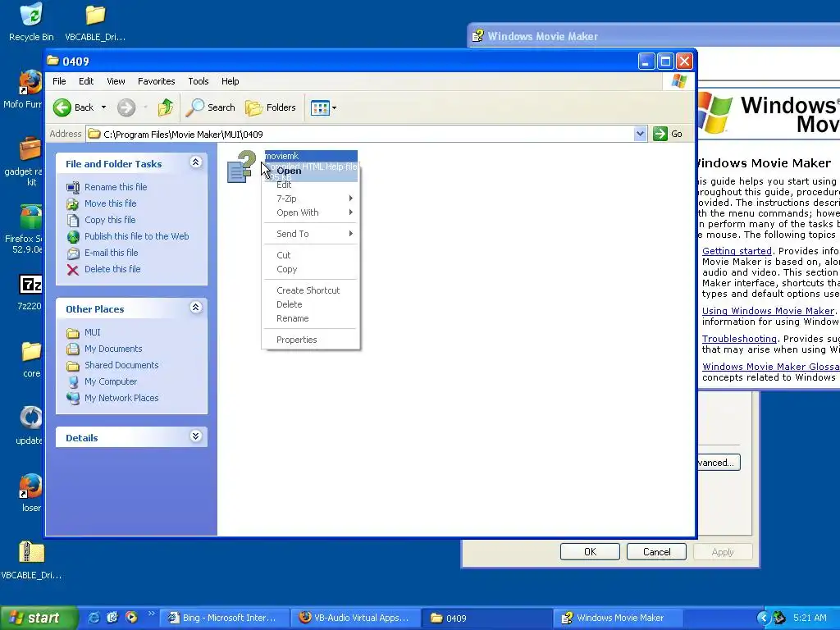Collapse the File and Folder Tasks panel
The image size is (840, 630).
196,162
